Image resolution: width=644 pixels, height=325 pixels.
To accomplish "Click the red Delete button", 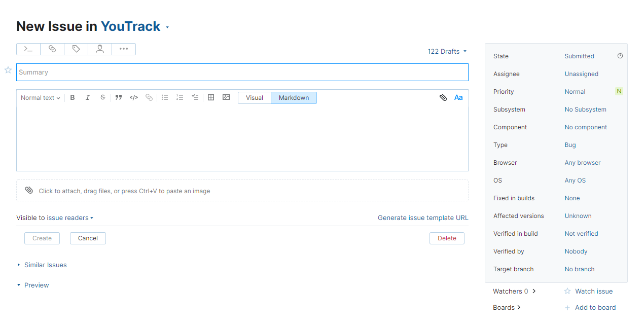I will (447, 238).
